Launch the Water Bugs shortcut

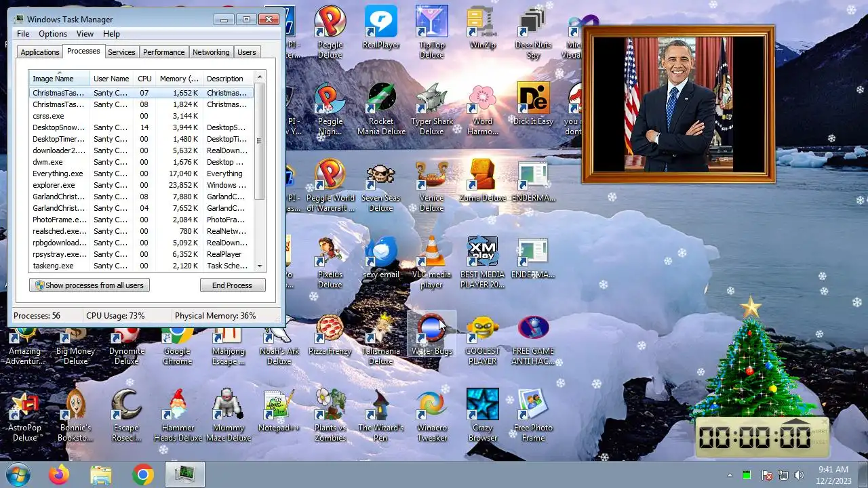(432, 333)
